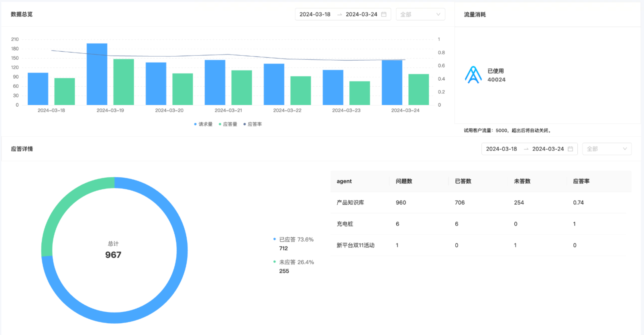Edit start date 2024-03-18 in 数据总览

pyautogui.click(x=315, y=14)
